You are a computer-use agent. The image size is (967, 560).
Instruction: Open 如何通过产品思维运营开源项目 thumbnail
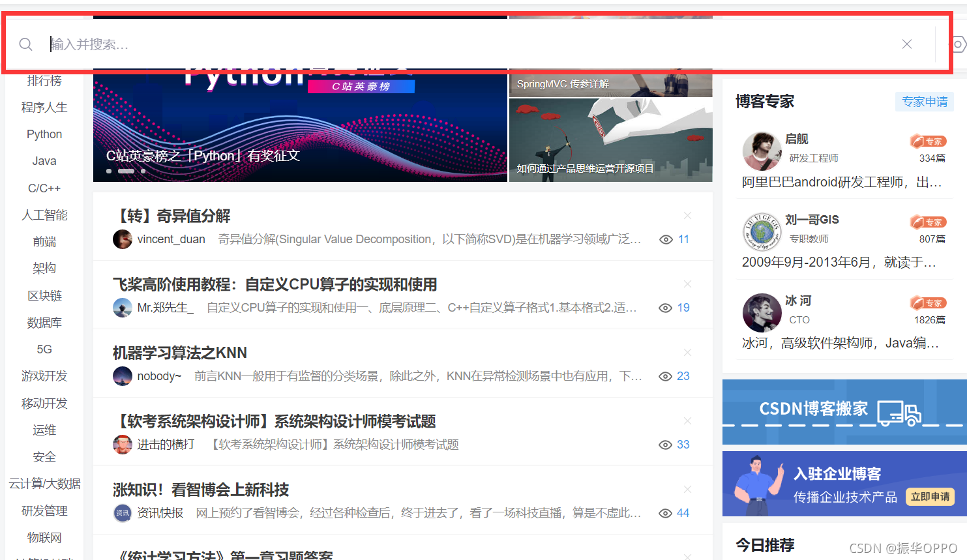pos(610,140)
